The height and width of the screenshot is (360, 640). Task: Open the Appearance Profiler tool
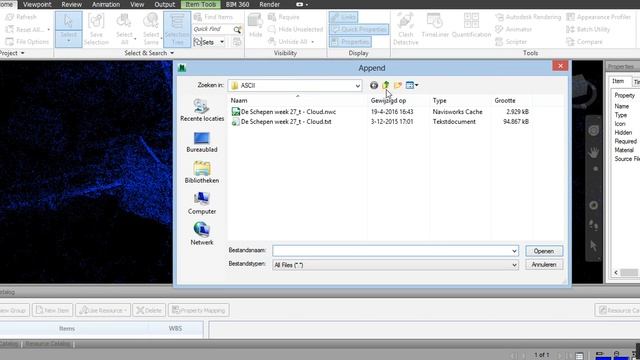[598, 17]
